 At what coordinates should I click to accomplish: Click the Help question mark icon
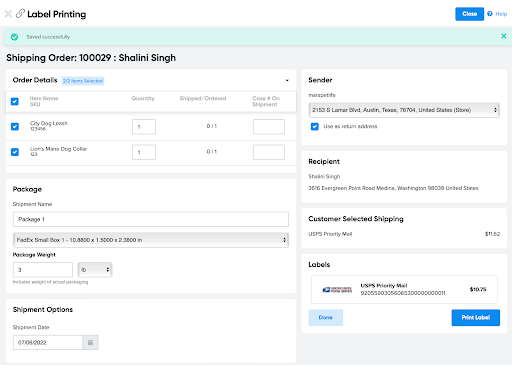tap(490, 14)
